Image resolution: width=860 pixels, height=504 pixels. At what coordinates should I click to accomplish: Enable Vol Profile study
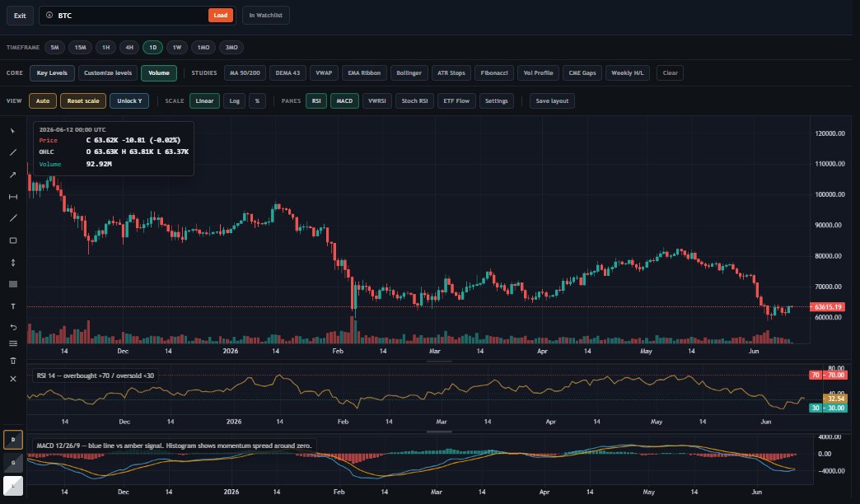pyautogui.click(x=538, y=73)
